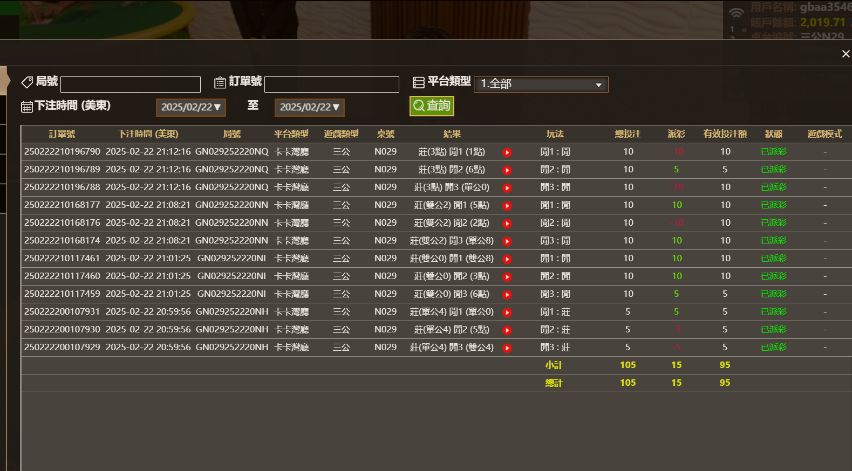The height and width of the screenshot is (471, 852).
Task: Focus the 局號 text input field
Action: pyautogui.click(x=130, y=84)
